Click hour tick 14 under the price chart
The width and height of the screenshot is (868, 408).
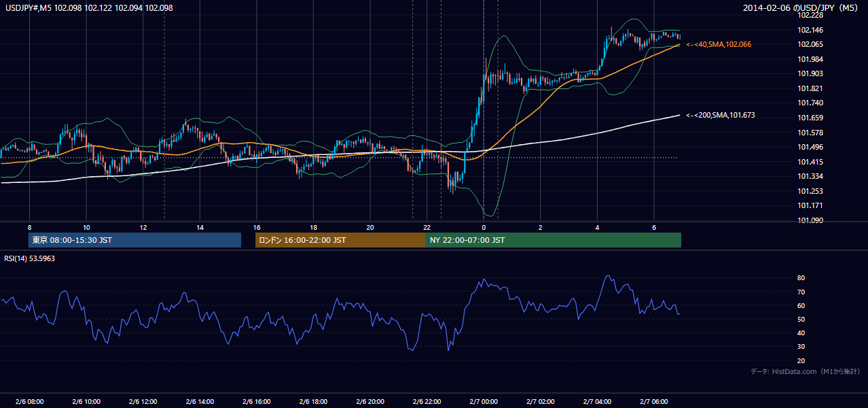click(200, 228)
